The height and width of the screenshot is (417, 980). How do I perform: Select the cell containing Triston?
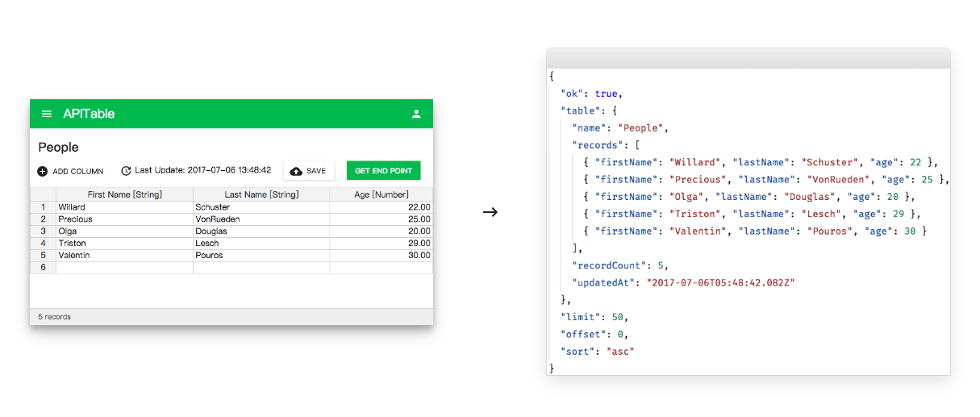click(x=124, y=244)
